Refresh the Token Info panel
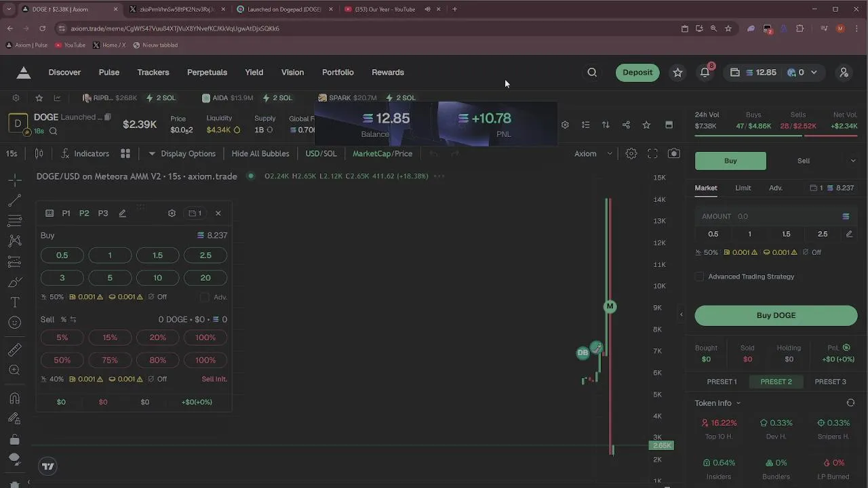Image resolution: width=868 pixels, height=488 pixels. pyautogui.click(x=850, y=403)
